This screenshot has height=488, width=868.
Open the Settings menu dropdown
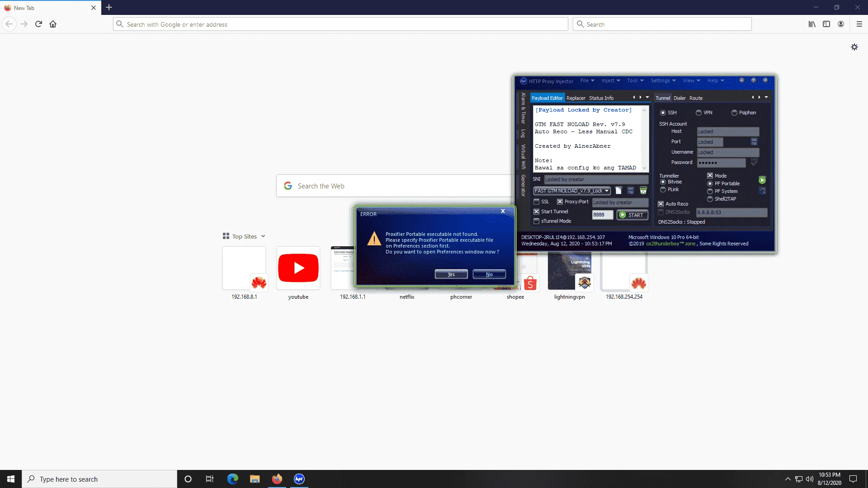[x=663, y=80]
